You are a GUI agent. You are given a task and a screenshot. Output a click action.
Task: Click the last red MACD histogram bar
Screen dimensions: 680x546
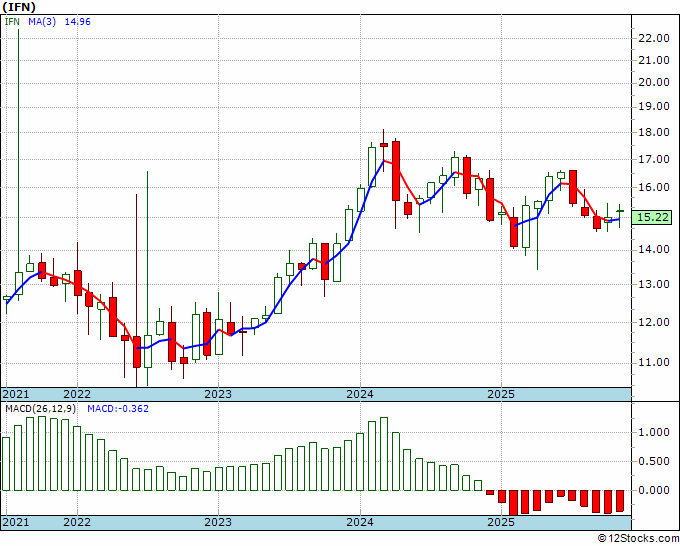(x=619, y=501)
